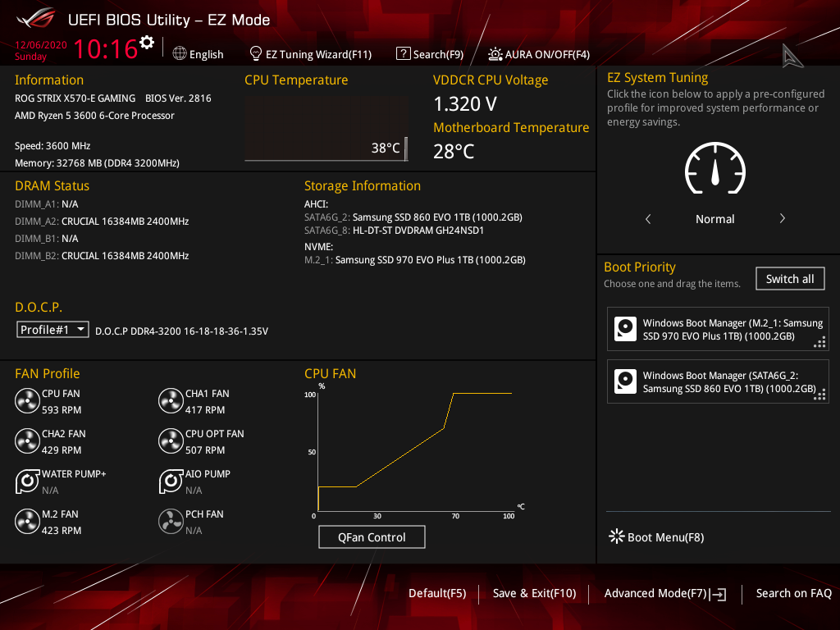Click Memory: 32768 MB text

click(97, 163)
